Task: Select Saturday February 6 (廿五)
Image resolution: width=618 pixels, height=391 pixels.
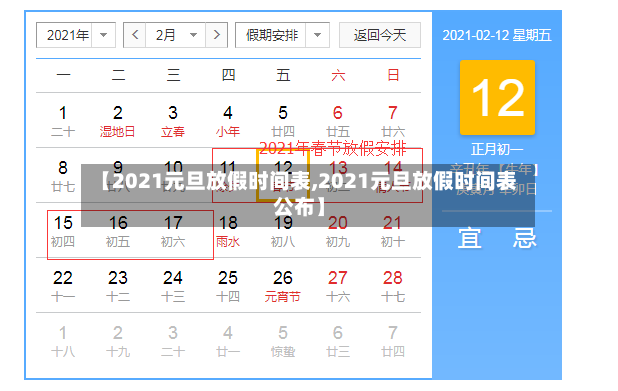Action: pyautogui.click(x=338, y=121)
